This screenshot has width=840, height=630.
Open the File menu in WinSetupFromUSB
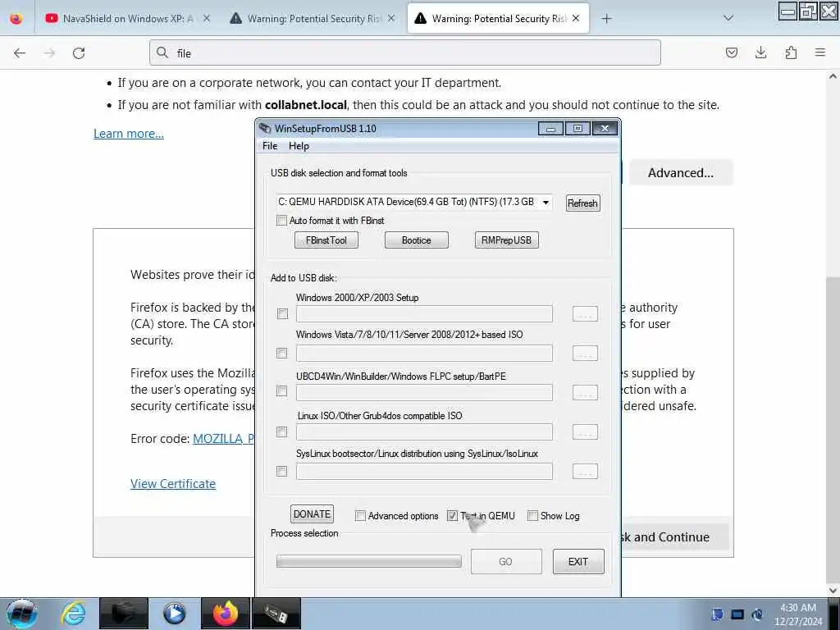[270, 146]
